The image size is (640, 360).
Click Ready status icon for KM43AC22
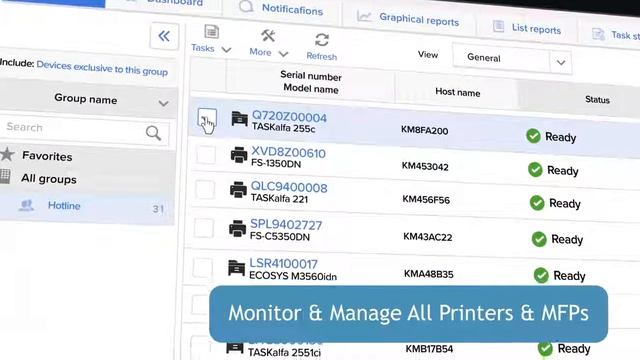pos(539,239)
